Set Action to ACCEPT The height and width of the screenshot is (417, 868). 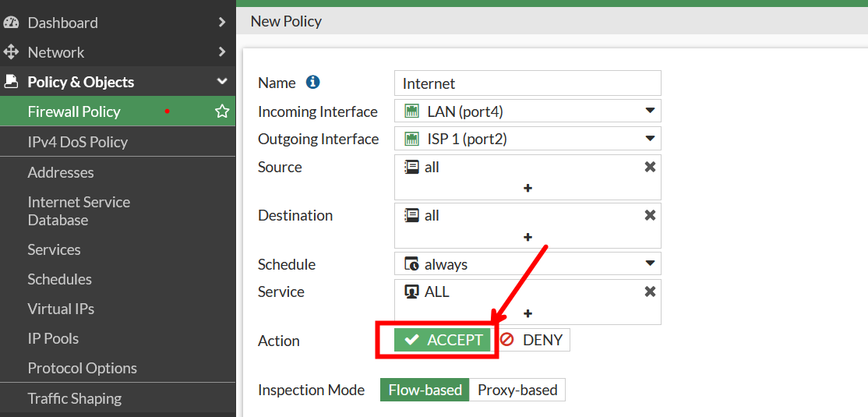coord(443,340)
